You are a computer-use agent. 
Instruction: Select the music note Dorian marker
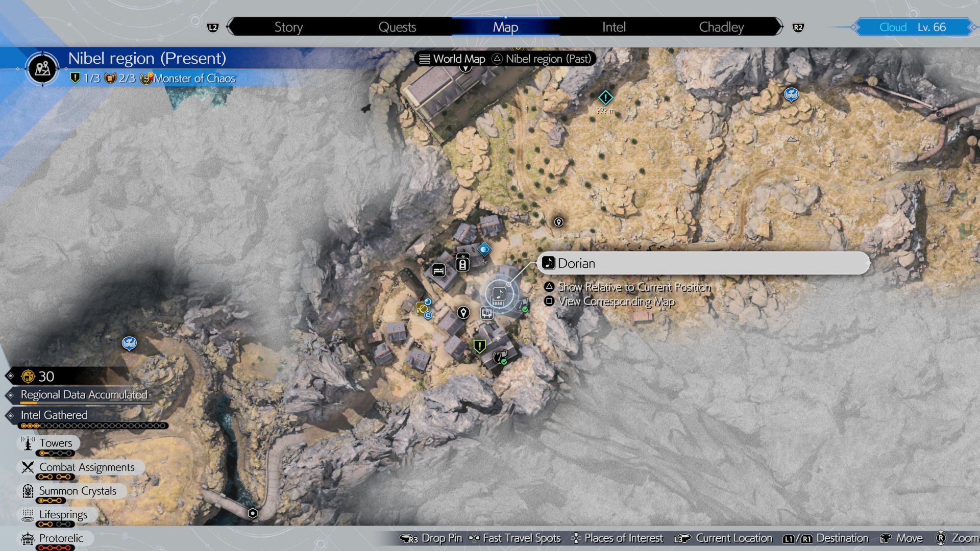click(499, 294)
